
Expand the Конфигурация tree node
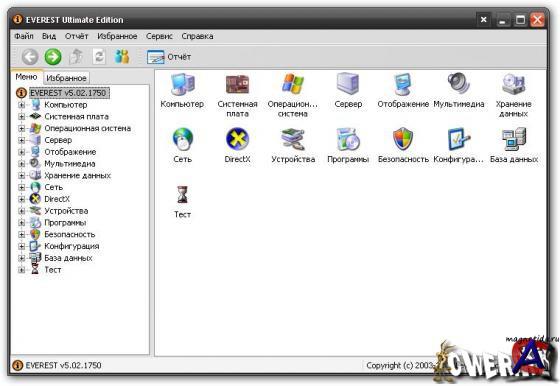point(21,246)
